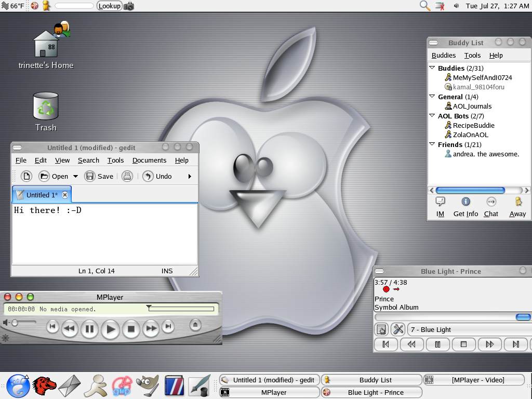This screenshot has height=399, width=532.
Task: Select buddy kamal_98104foru
Action: click(x=475, y=87)
